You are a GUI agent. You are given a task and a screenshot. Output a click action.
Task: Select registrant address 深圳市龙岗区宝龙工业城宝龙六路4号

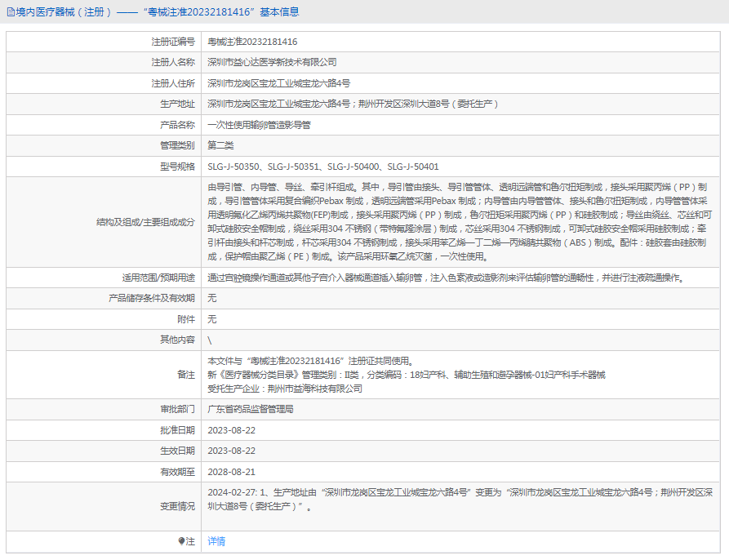click(278, 83)
